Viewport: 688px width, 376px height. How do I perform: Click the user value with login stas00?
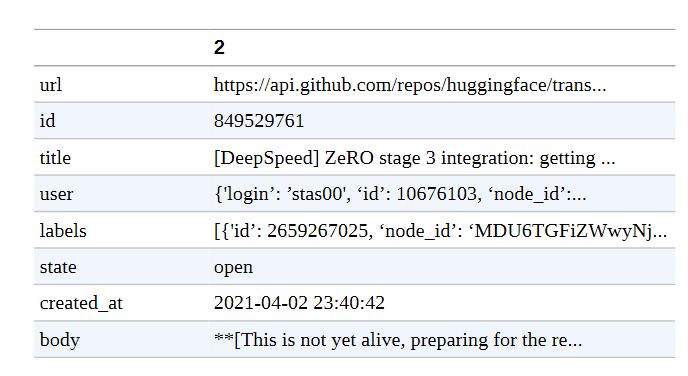(x=400, y=194)
